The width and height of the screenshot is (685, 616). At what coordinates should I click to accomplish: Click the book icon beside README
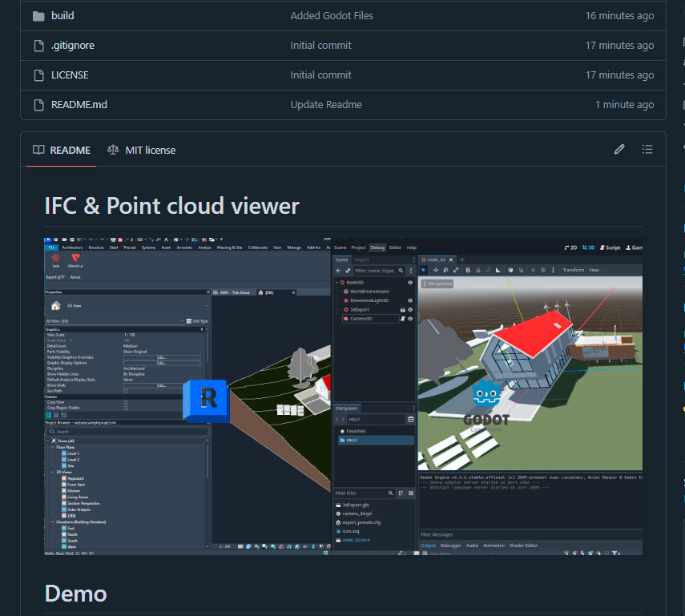[38, 150]
